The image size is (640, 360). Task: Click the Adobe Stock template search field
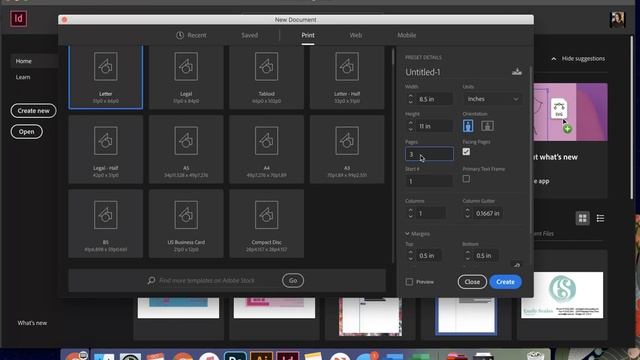[x=207, y=280]
